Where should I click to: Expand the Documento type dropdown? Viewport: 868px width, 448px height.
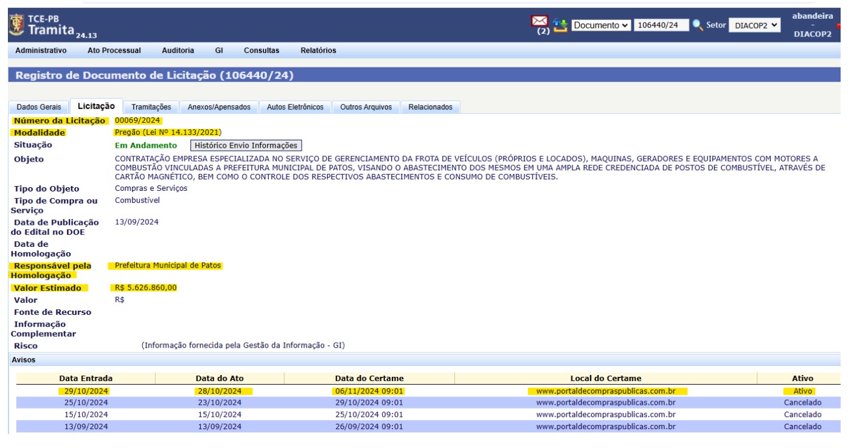(x=600, y=25)
